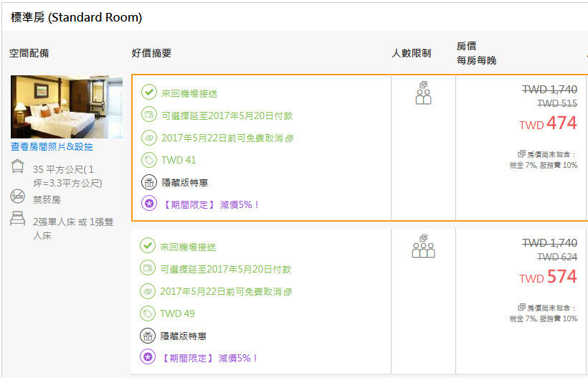Click the price tag icon beside TWD 41
The height and width of the screenshot is (378, 588).
click(x=149, y=160)
